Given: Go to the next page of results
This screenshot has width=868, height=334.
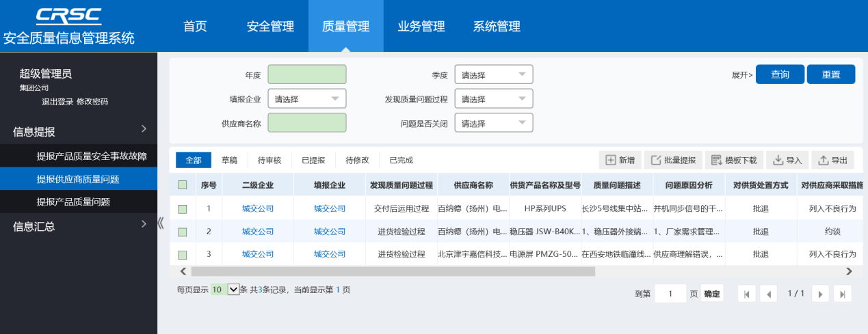Looking at the screenshot, I should coord(820,294).
